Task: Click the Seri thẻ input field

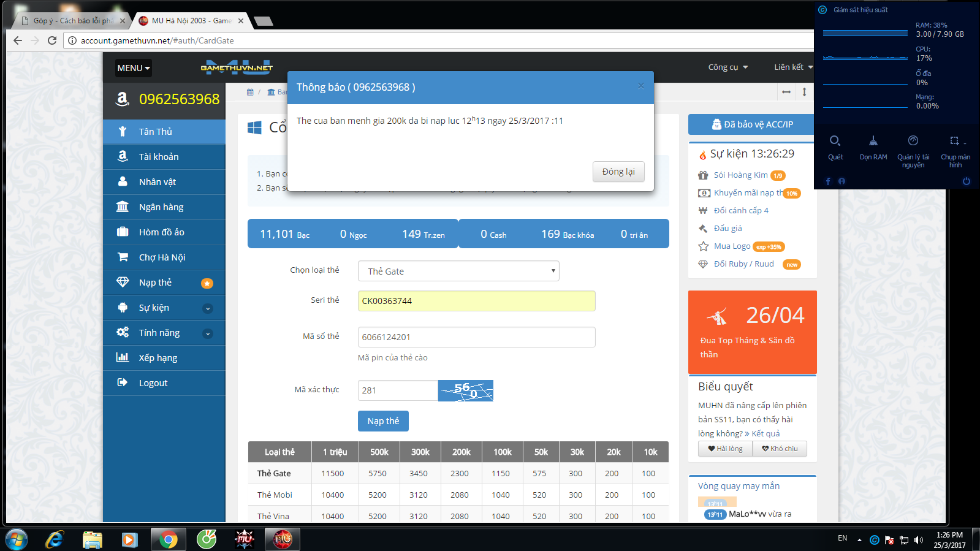Action: pos(476,301)
